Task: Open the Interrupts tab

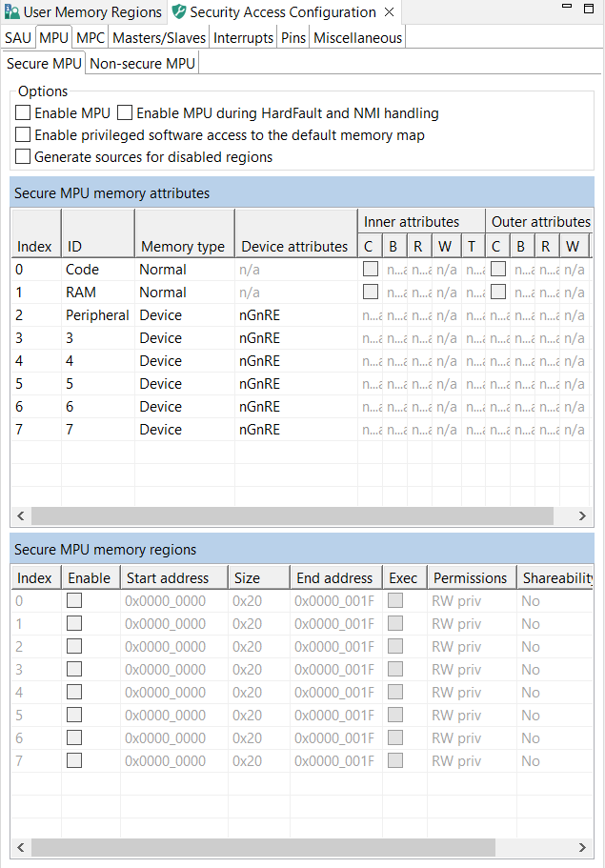Action: coord(244,38)
